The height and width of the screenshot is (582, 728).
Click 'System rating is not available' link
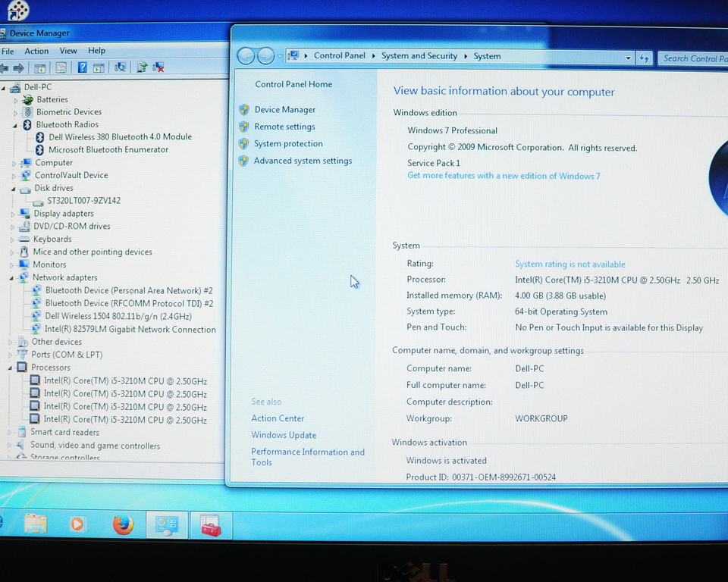[x=570, y=264]
